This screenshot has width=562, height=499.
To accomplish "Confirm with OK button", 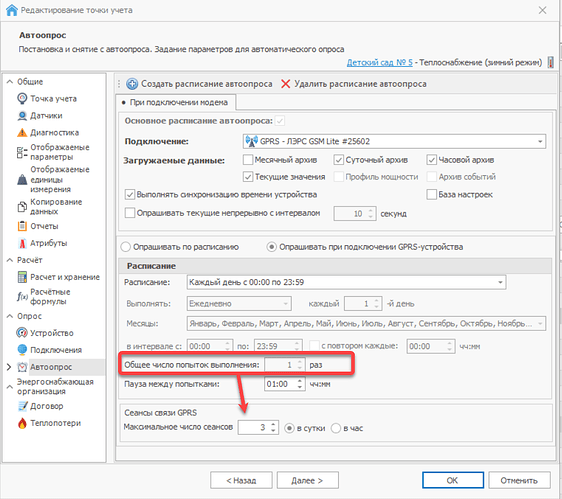I will [x=452, y=480].
